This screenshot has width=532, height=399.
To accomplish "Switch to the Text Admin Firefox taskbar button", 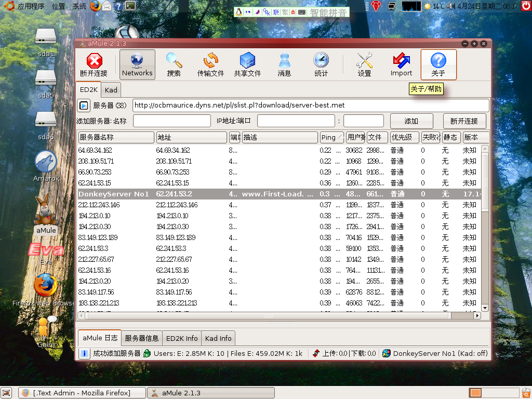I will pyautogui.click(x=82, y=393).
